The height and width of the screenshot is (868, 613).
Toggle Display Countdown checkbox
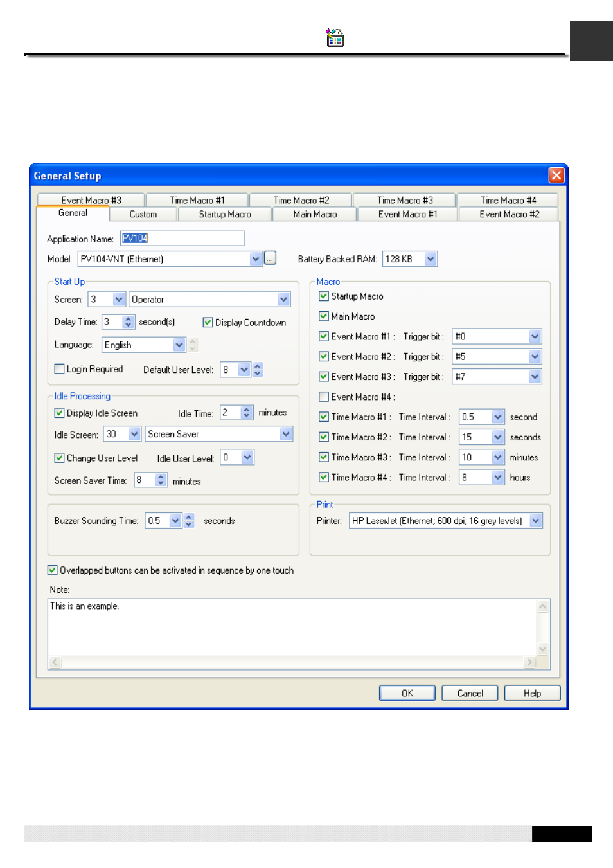[x=208, y=322]
